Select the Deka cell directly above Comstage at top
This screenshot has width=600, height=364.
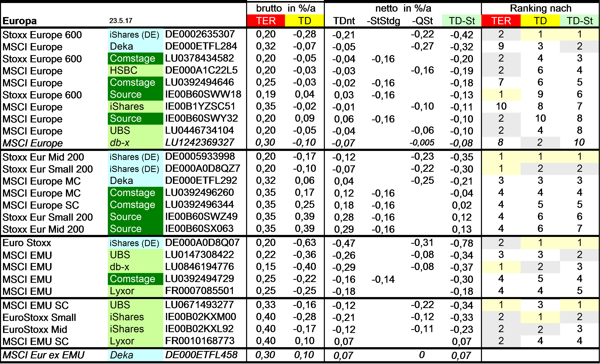tap(135, 46)
